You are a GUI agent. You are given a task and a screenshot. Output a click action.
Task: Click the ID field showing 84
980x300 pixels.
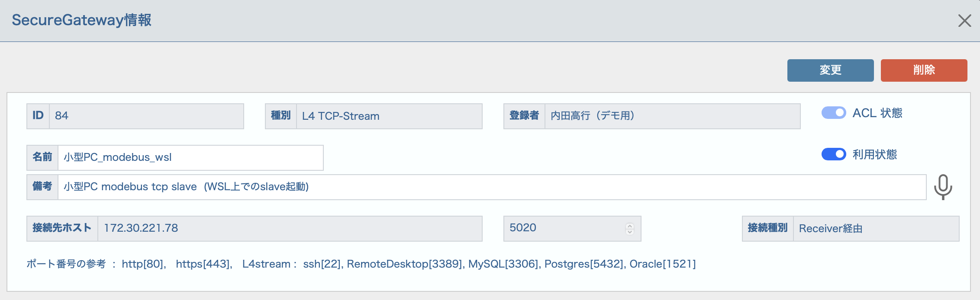pos(146,116)
